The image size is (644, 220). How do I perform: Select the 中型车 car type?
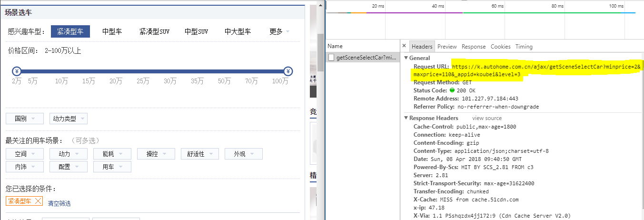112,32
